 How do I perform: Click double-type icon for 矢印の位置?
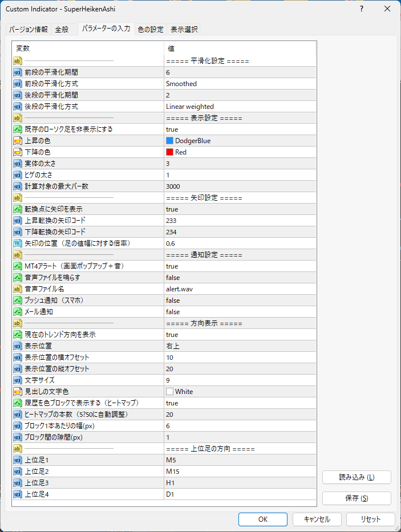click(x=17, y=243)
